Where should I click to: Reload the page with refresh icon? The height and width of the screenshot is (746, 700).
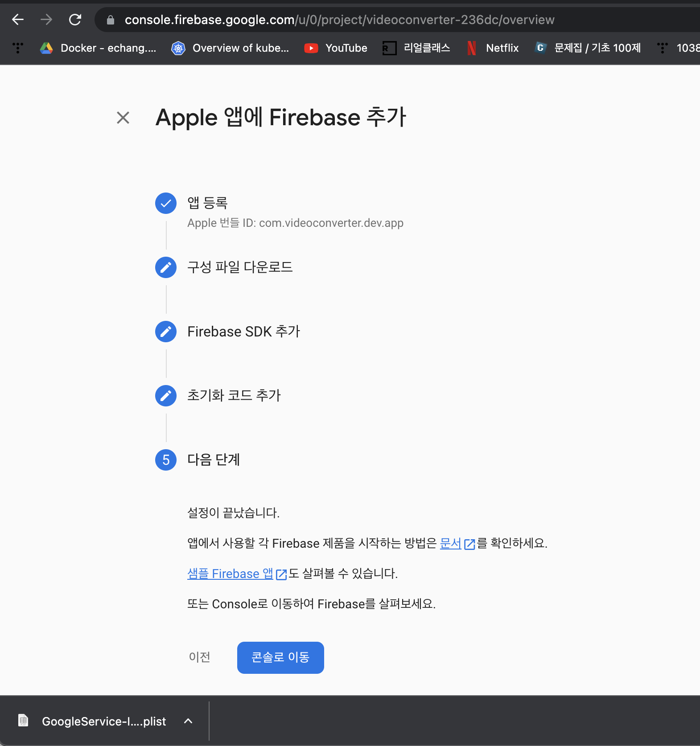click(75, 20)
